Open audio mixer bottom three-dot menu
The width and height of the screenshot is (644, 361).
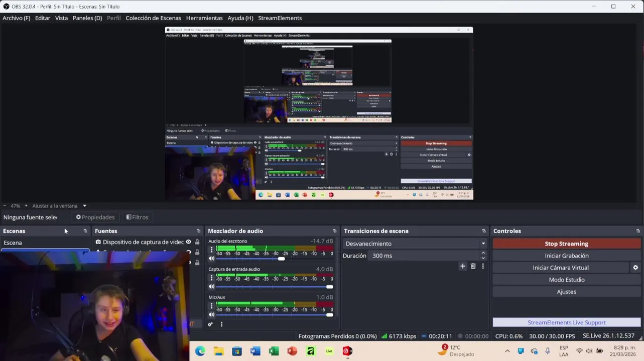click(x=221, y=324)
